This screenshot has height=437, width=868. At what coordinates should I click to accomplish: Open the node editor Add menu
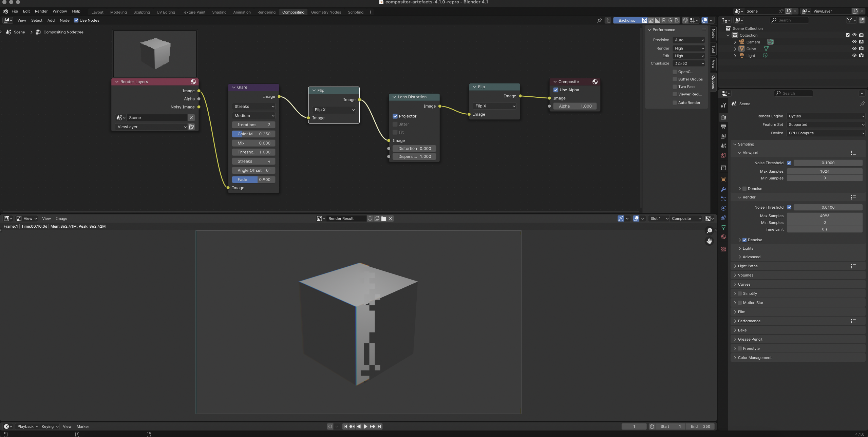[x=51, y=20]
